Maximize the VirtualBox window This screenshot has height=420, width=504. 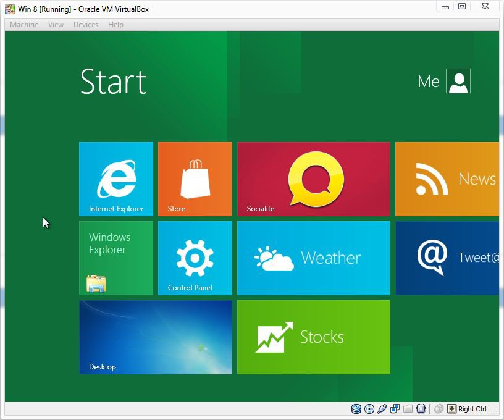pos(462,7)
